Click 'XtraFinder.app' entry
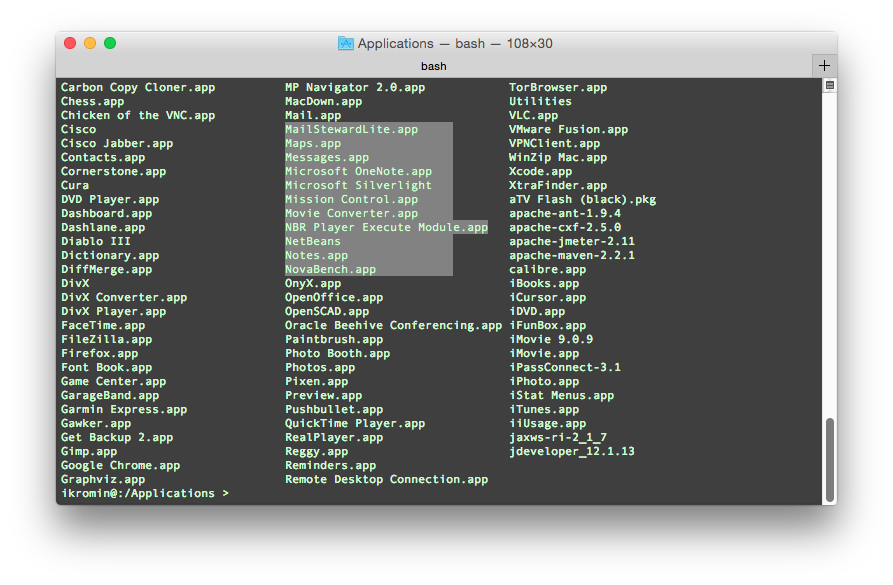The width and height of the screenshot is (893, 585). tap(558, 186)
